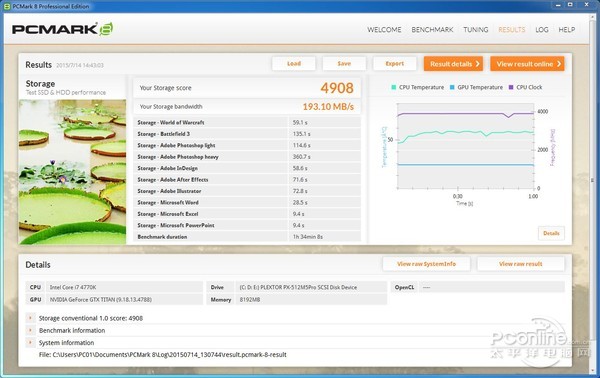Open Result details

point(453,64)
